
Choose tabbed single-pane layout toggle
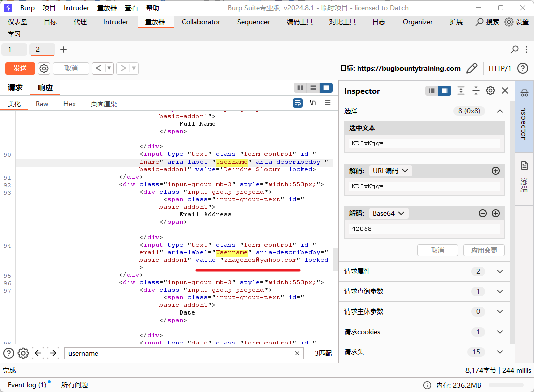(x=326, y=88)
